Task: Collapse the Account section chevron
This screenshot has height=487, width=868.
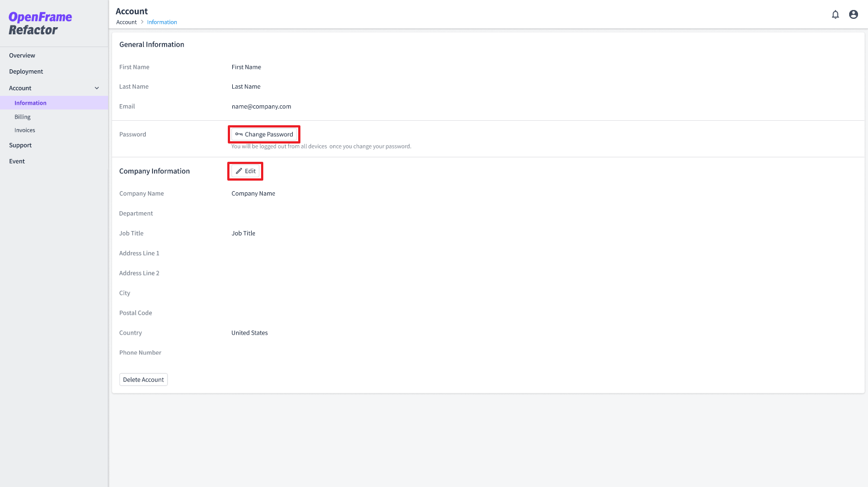Action: (96, 88)
